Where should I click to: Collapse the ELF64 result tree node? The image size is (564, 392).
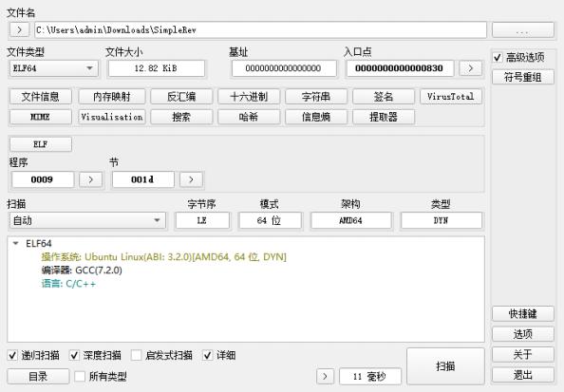click(x=15, y=244)
